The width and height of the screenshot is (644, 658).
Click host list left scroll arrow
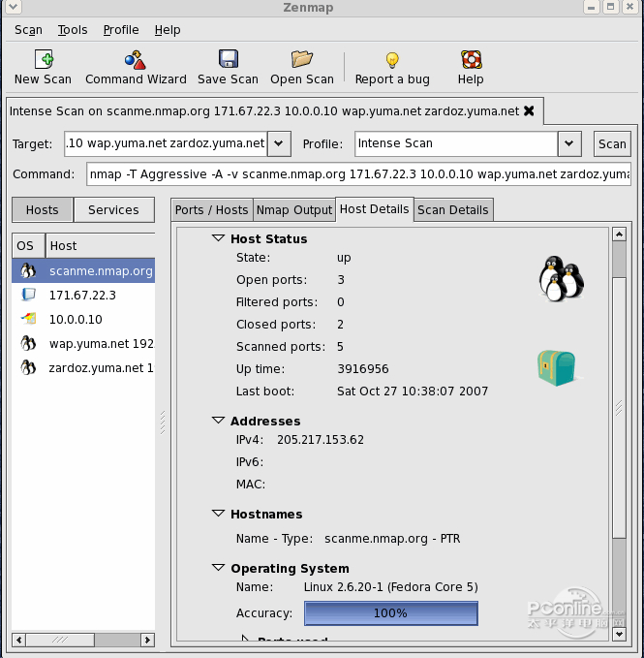[x=18, y=640]
